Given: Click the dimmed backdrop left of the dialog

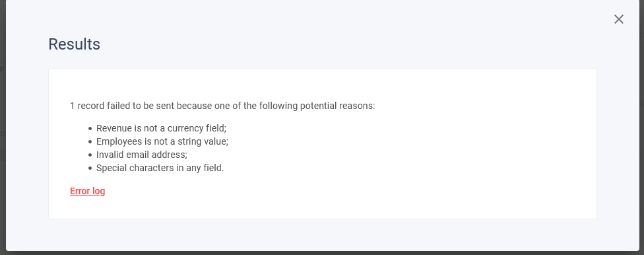Looking at the screenshot, I should [x=3, y=124].
